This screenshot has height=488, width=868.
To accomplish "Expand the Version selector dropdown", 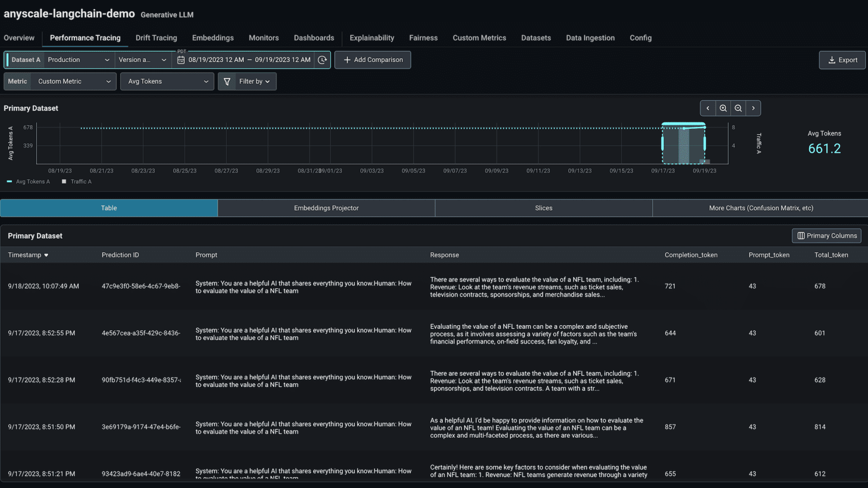I will pyautogui.click(x=143, y=60).
